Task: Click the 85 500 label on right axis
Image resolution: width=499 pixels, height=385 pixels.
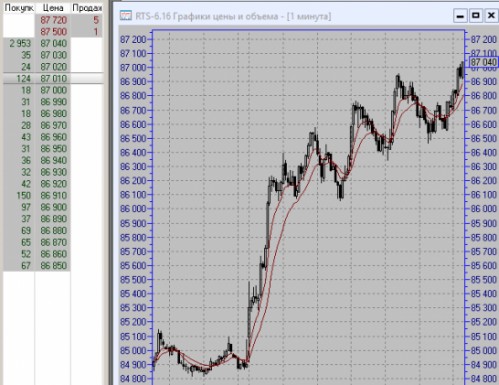Action: 483,279
